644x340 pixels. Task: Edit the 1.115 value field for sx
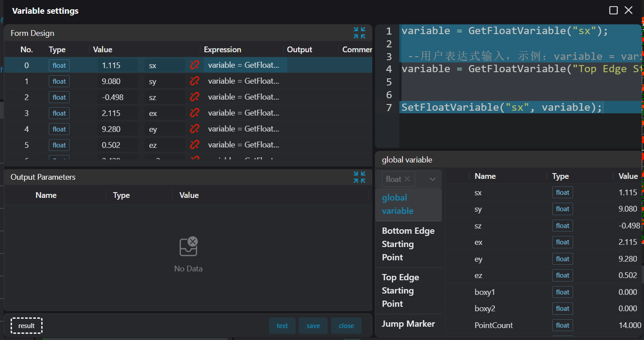[117, 66]
